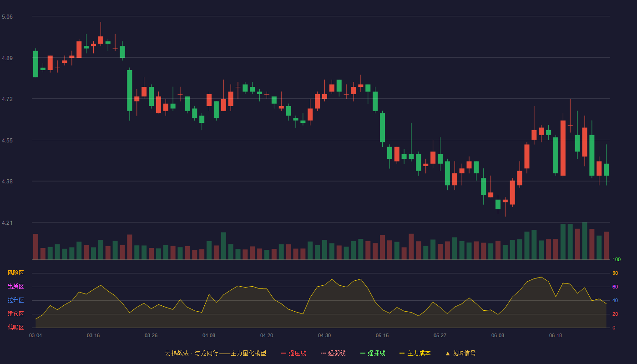
Task: Select the 建仓区 zone label
Action: point(15,314)
